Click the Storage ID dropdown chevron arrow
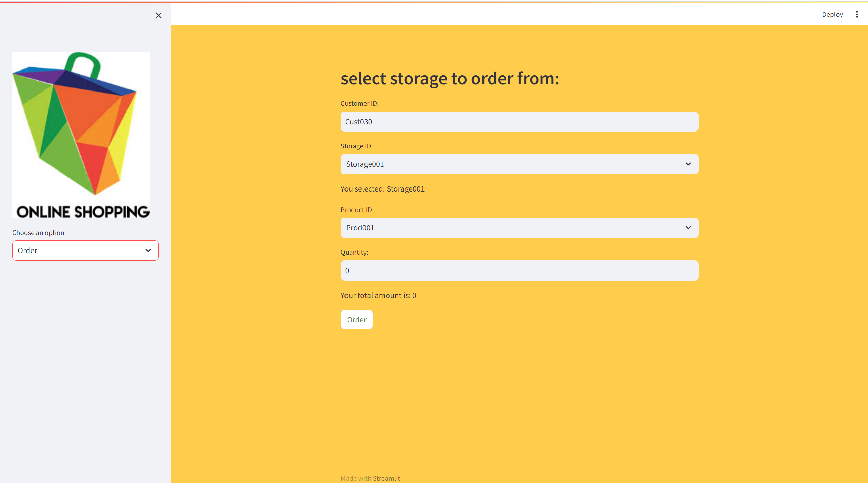Screen dimensions: 868x483 688,164
